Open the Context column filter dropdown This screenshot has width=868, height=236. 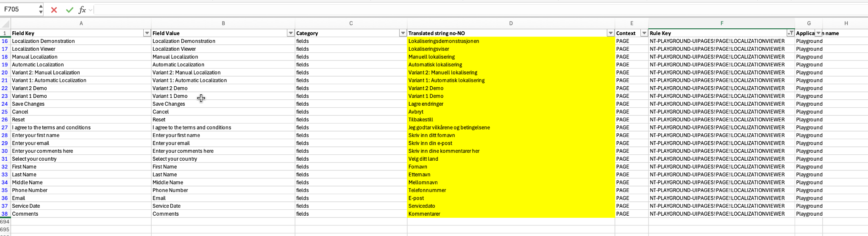[x=644, y=33]
